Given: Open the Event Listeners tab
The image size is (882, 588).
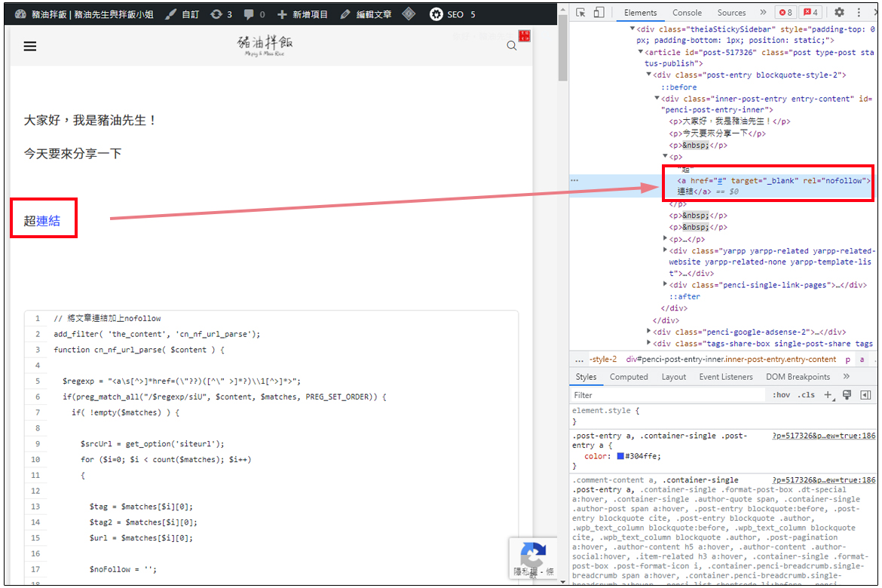Looking at the screenshot, I should [726, 377].
